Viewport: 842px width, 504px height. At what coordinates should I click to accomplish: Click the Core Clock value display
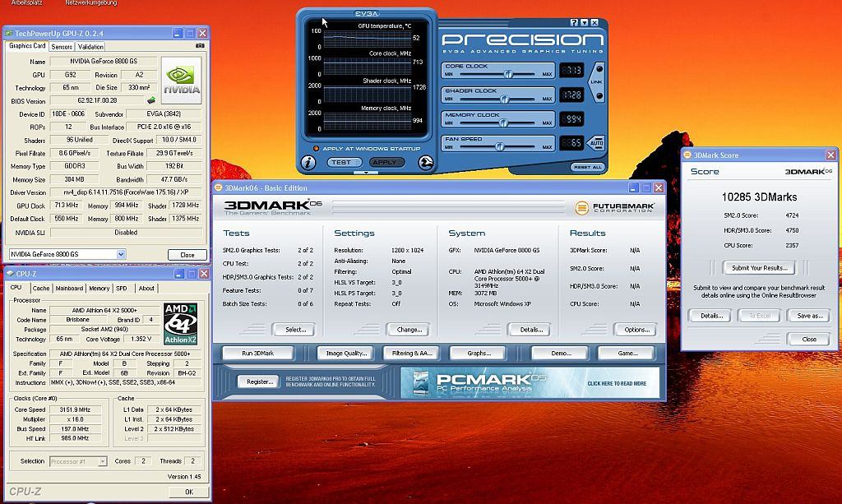571,71
